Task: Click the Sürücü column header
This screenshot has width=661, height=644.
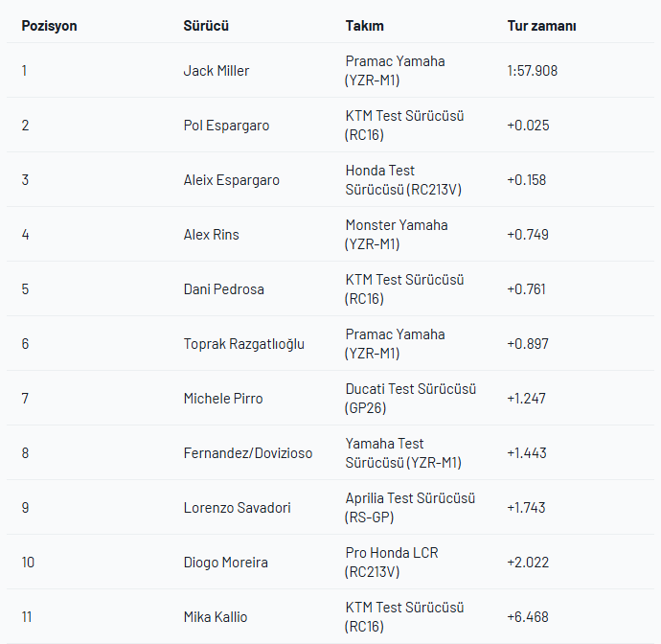Action: click(x=206, y=26)
